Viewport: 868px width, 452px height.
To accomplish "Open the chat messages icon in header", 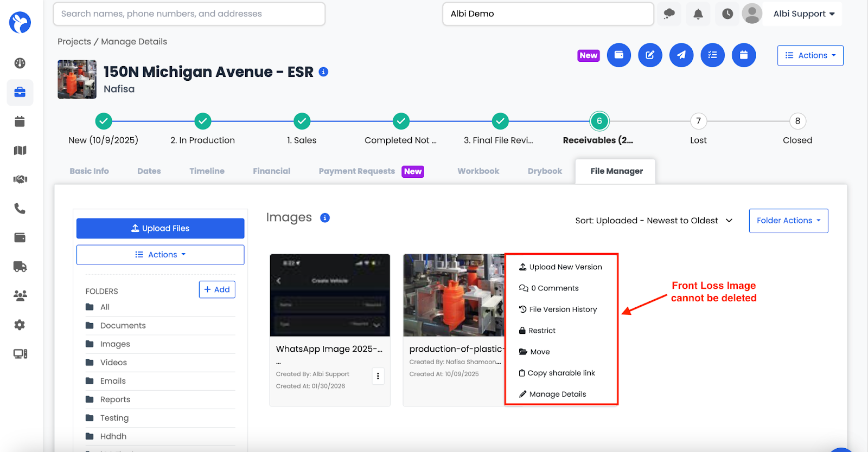I will (669, 14).
